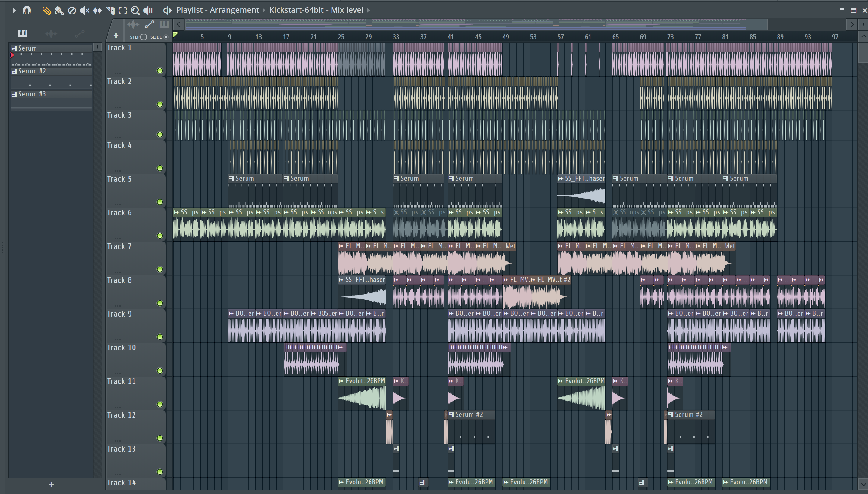The image size is (868, 494).
Task: Open SS_FFT..haser clip menu on Track 5
Action: pyautogui.click(x=561, y=178)
